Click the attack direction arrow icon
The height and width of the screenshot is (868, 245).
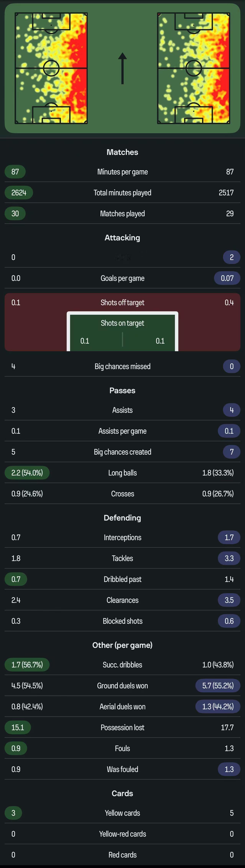[x=122, y=68]
